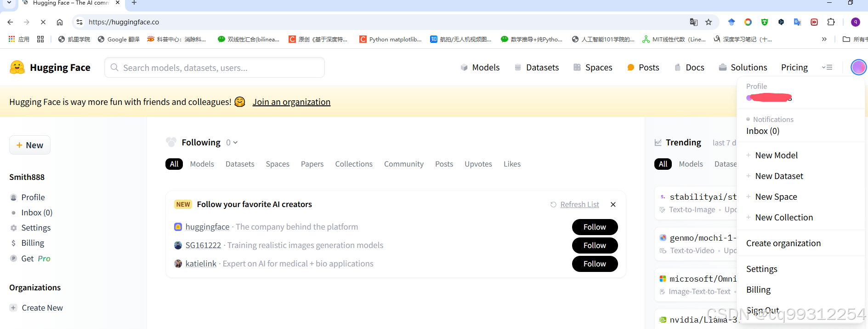Click the Refresh List link
Viewport: 868px width, 329px height.
pos(579,204)
